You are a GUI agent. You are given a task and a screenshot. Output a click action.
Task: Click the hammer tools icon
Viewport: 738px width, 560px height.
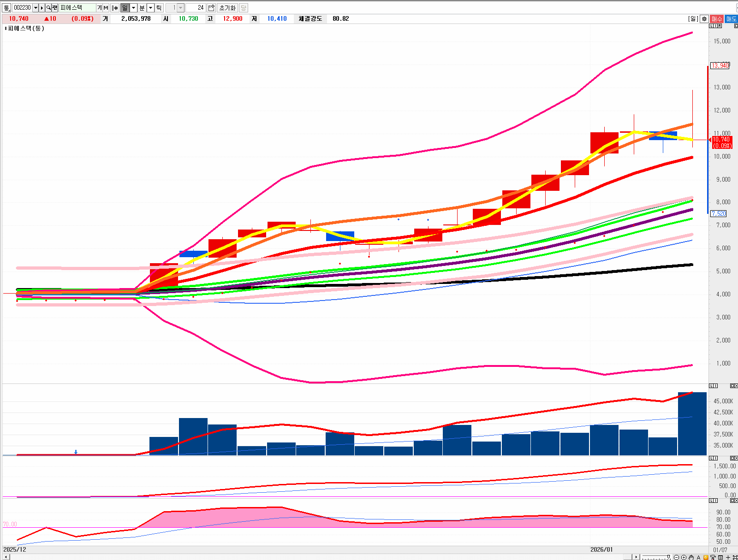click(x=713, y=557)
